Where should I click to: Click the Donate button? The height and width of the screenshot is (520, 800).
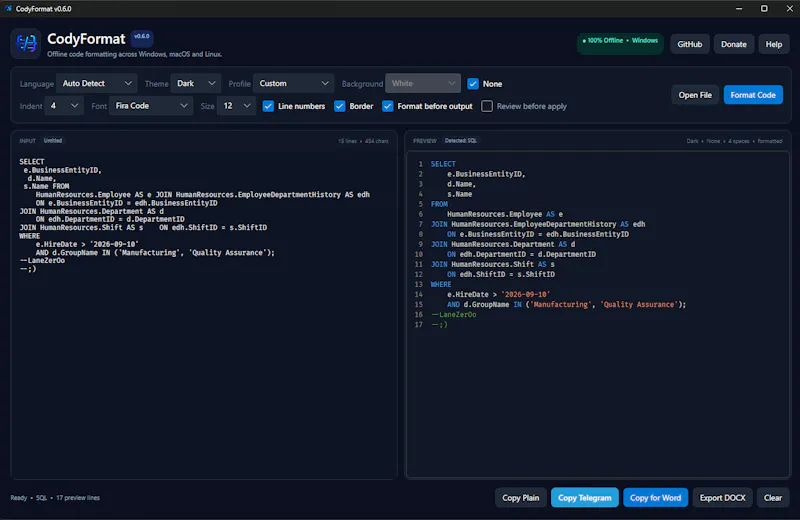coord(734,44)
